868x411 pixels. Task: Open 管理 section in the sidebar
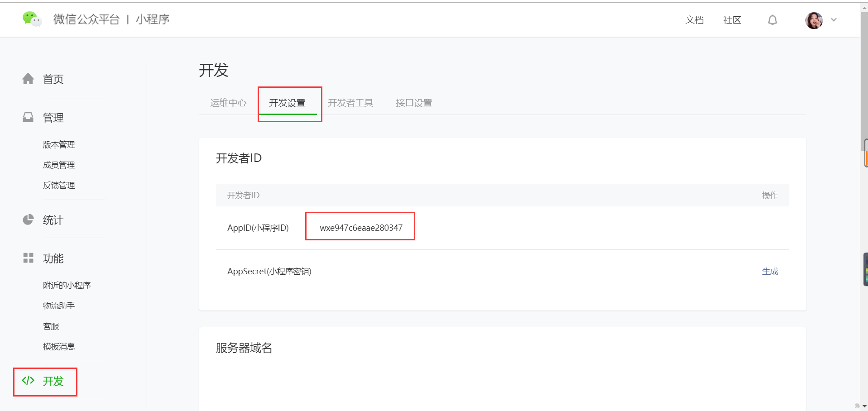tap(53, 118)
